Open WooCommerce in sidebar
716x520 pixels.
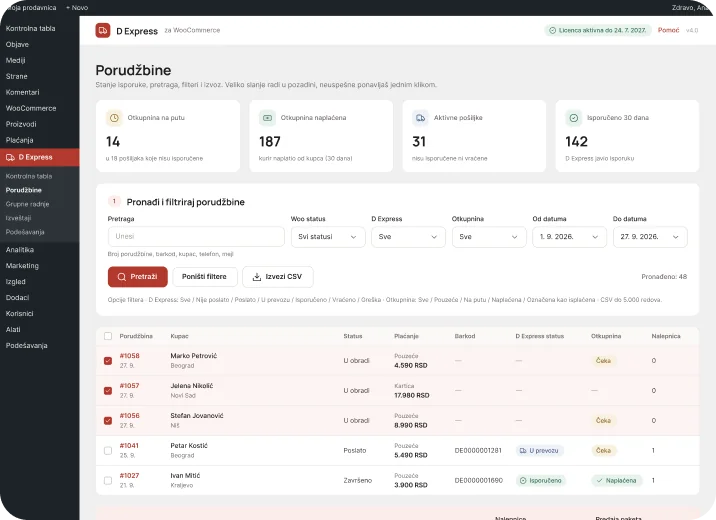pyautogui.click(x=31, y=108)
